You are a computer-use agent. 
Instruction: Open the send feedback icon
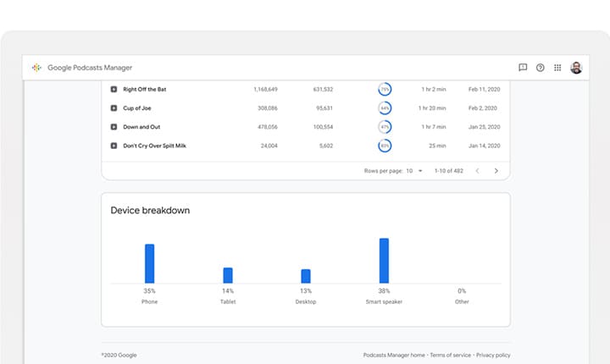[x=523, y=68]
